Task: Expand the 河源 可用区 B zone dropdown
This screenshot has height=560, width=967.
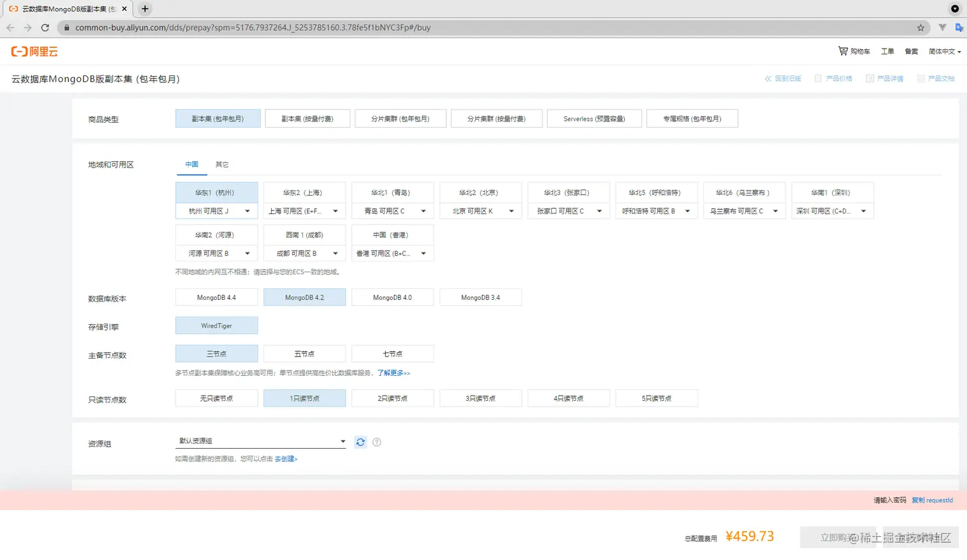Action: tap(217, 253)
